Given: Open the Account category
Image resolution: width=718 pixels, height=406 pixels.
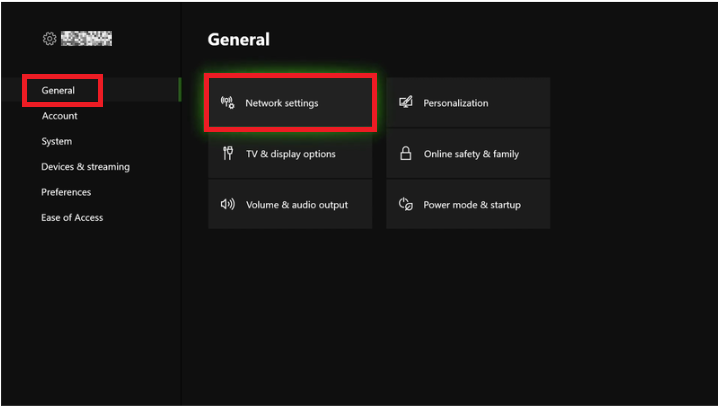Looking at the screenshot, I should click(x=59, y=116).
